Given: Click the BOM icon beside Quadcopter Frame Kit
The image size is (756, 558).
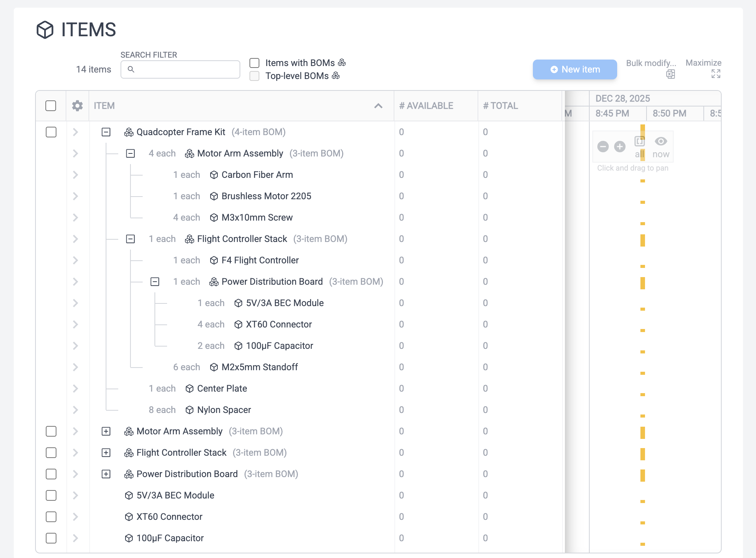Looking at the screenshot, I should 129,132.
